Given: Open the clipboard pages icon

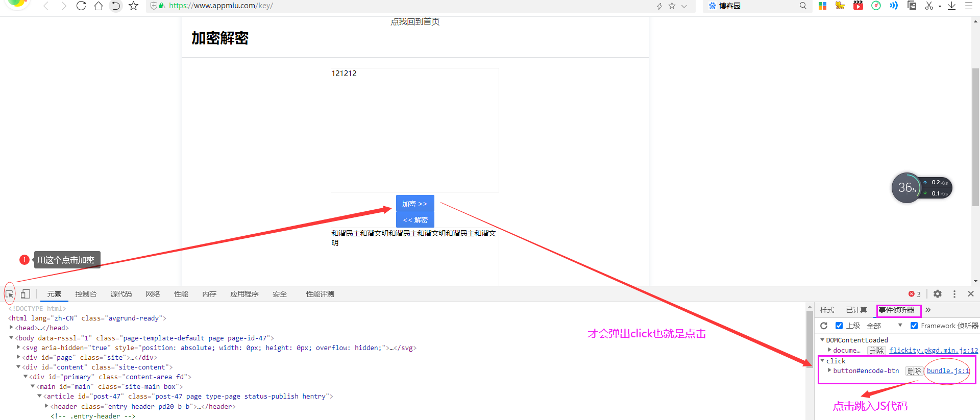Looking at the screenshot, I should [912, 6].
